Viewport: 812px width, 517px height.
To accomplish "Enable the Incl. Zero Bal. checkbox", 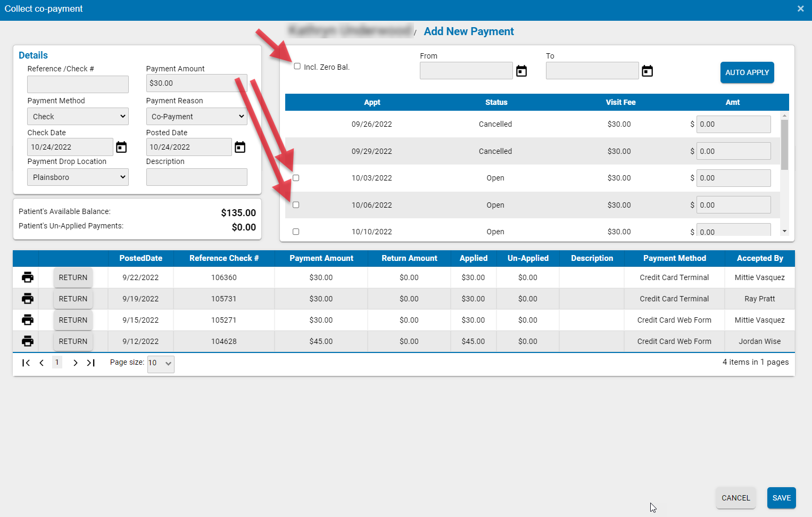I will coord(296,66).
